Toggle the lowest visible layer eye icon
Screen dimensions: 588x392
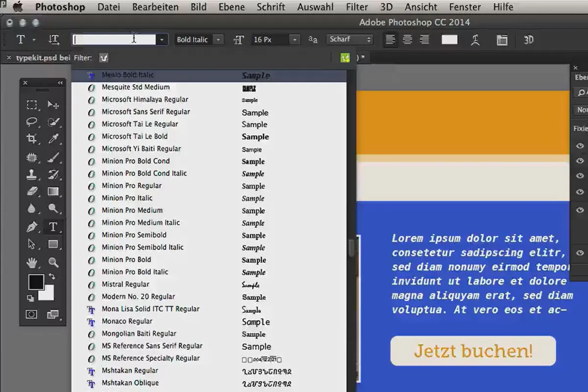coord(580,253)
